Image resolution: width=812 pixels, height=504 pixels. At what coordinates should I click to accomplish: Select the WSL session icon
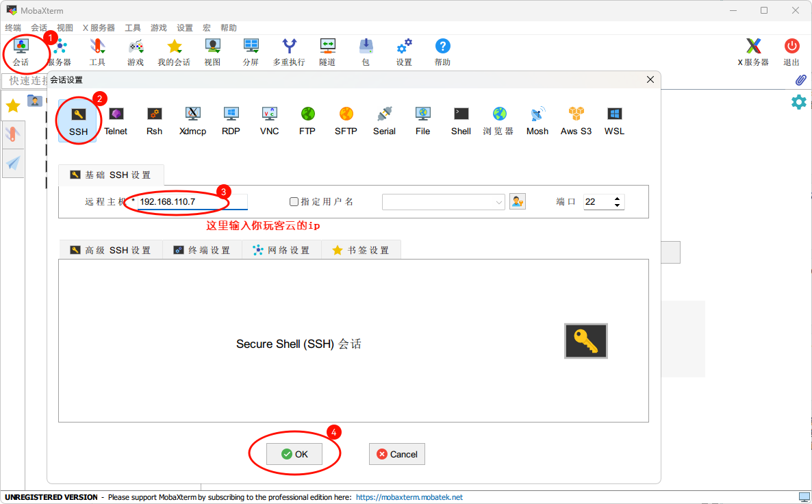click(614, 120)
